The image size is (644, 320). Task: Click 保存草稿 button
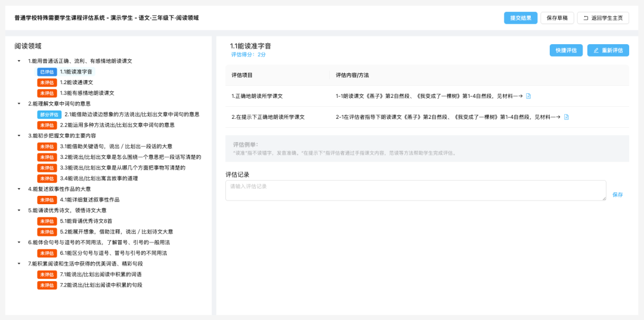pos(557,18)
